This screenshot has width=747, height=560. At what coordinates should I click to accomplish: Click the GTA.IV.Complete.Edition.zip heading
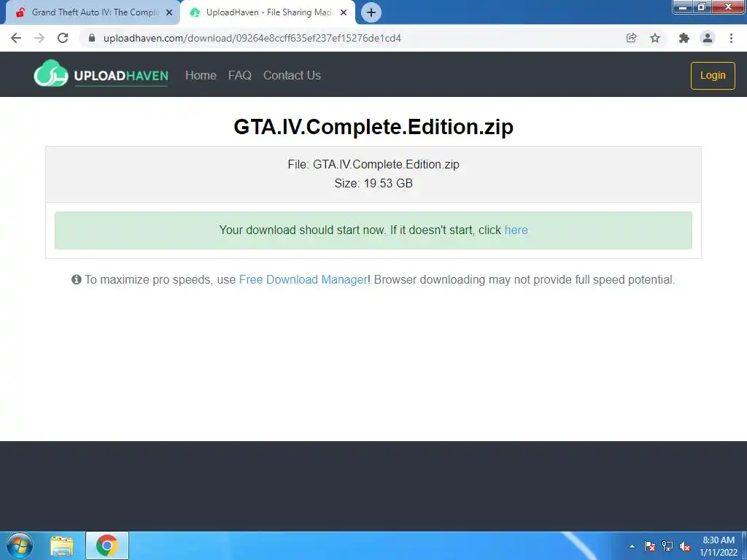click(x=373, y=127)
